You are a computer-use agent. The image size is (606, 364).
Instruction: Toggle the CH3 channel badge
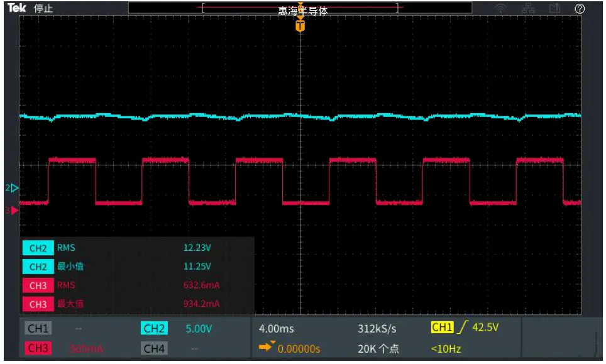38,349
